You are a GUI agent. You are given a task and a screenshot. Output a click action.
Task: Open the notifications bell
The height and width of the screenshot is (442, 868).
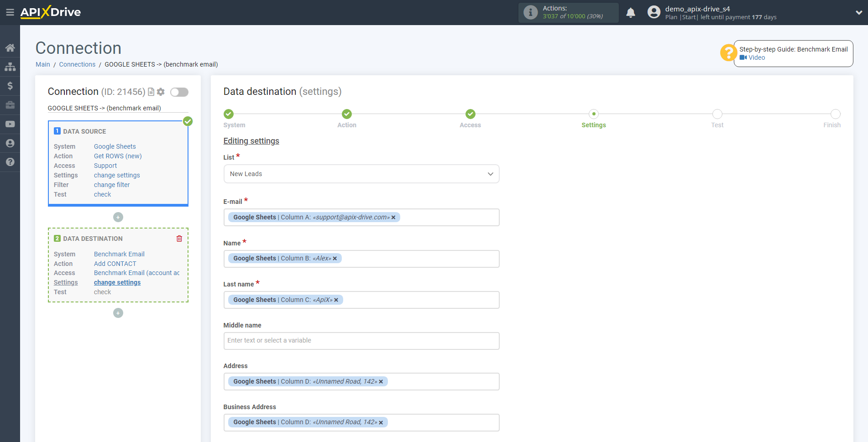(x=631, y=13)
